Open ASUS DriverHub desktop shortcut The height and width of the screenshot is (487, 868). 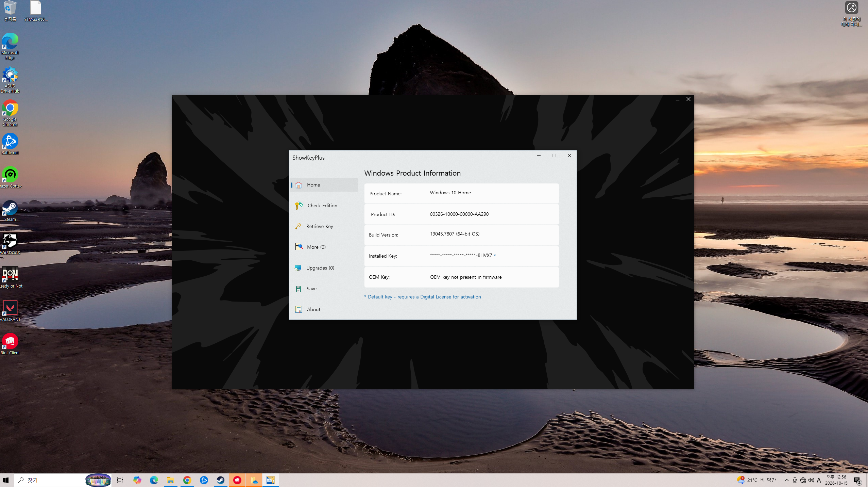click(x=10, y=80)
